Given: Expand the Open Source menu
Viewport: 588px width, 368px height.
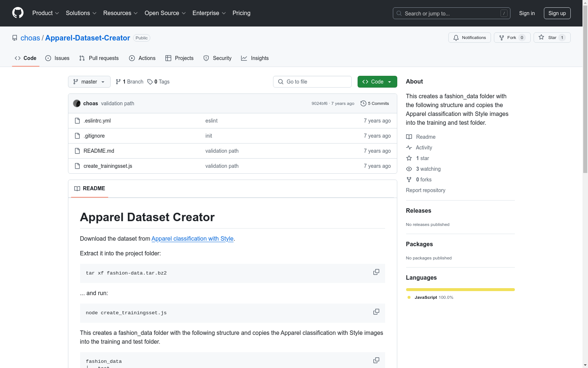Looking at the screenshot, I should [165, 13].
